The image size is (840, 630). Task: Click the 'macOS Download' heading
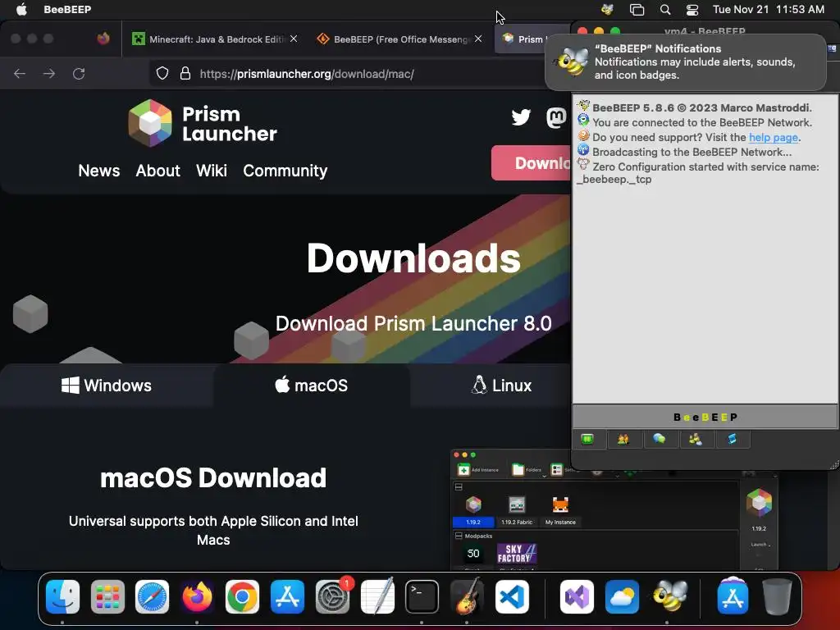click(x=213, y=478)
